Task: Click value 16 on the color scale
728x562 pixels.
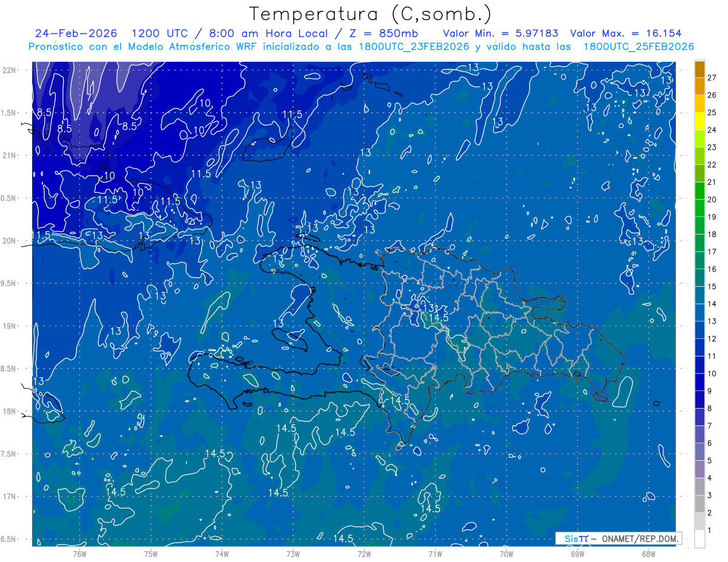Action: coord(712,269)
